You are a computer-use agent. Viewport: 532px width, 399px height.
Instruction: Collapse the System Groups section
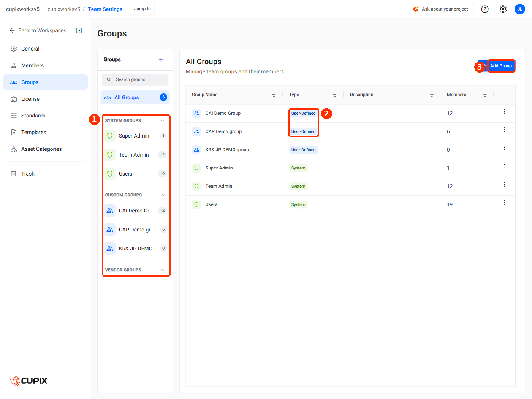pos(163,120)
